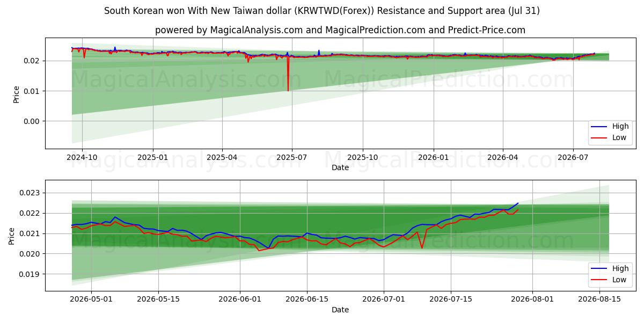Click the 'Price' axis label of bottom chart

pos(12,236)
